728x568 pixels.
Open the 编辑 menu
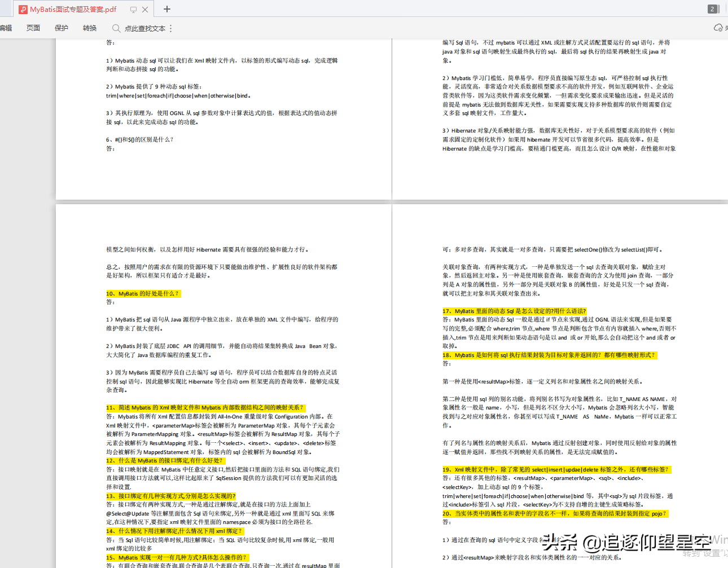(6, 28)
